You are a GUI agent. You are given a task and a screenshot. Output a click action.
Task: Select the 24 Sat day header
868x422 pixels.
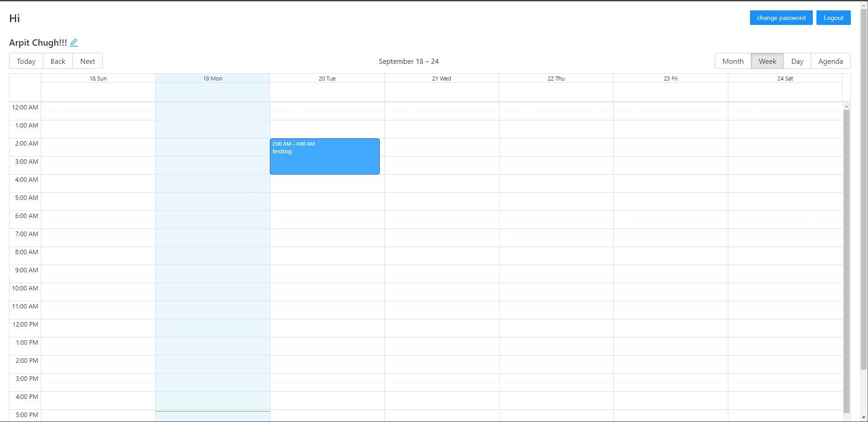pos(785,78)
